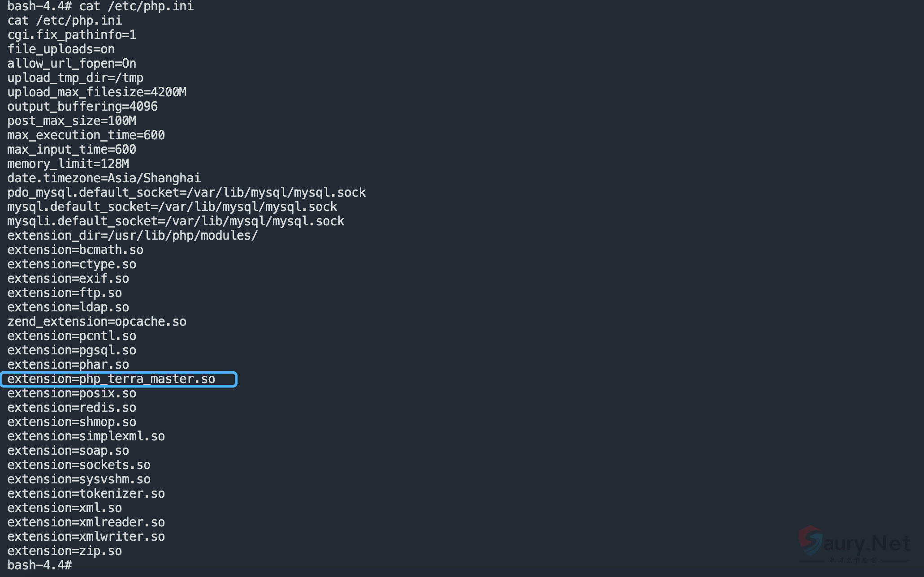Click the extension=xmlwriter.so line
The height and width of the screenshot is (577, 924).
pyautogui.click(x=86, y=537)
